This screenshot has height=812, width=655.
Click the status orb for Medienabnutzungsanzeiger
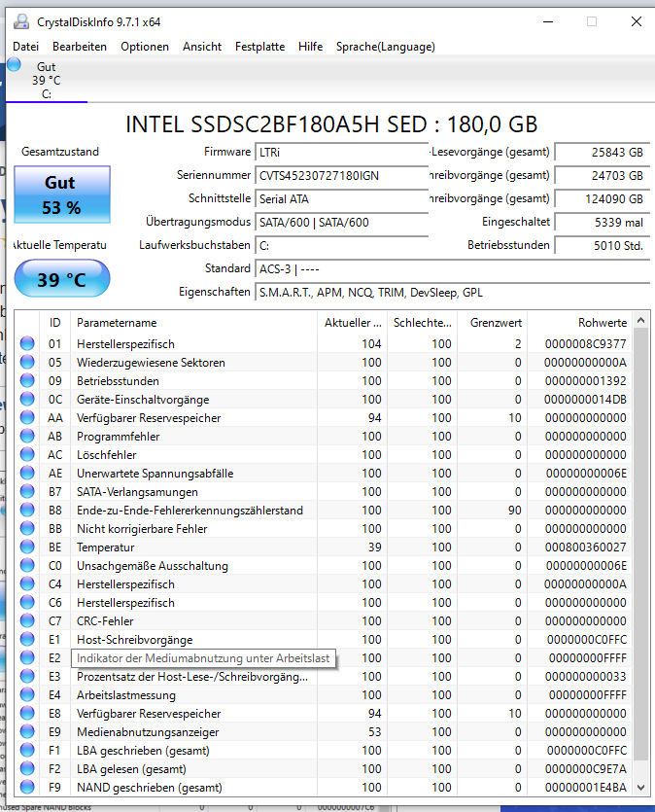[x=27, y=731]
